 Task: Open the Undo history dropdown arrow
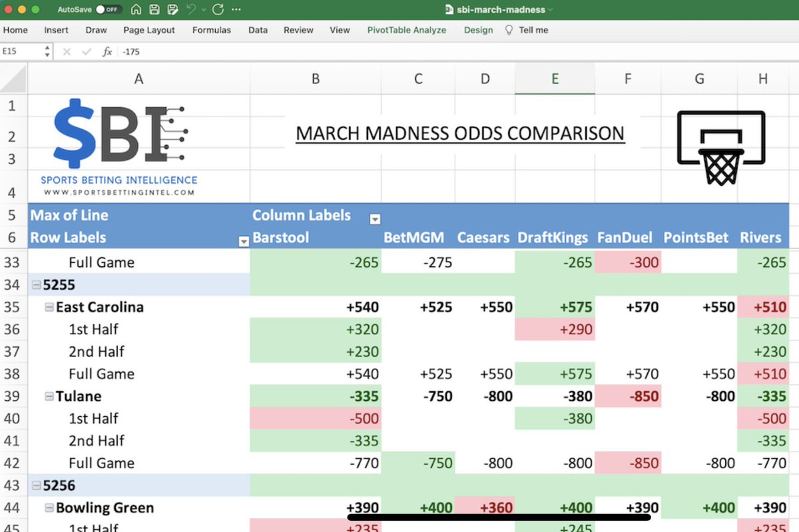(204, 10)
